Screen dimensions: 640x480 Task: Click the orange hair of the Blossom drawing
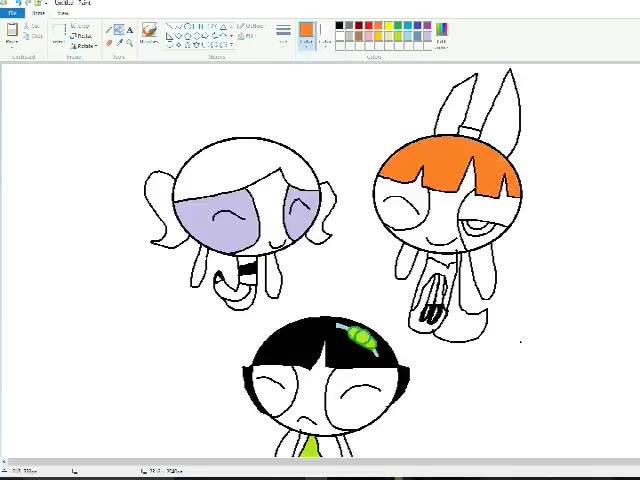pyautogui.click(x=445, y=161)
